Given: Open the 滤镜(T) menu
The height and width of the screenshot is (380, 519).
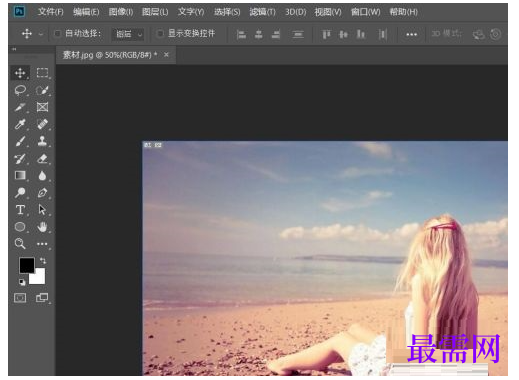Looking at the screenshot, I should (x=263, y=12).
